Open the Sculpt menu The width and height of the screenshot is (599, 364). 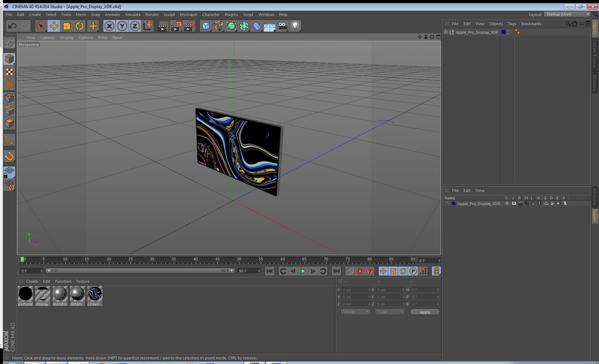(169, 15)
